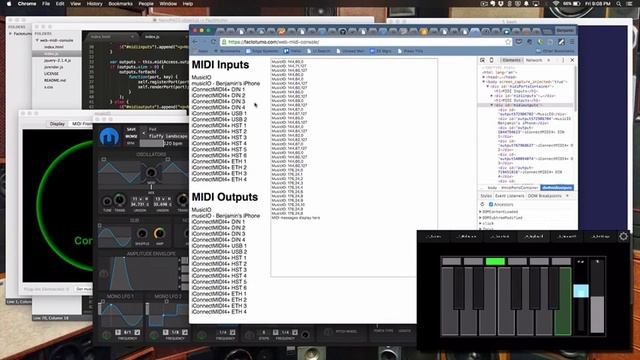This screenshot has height=360, width=640.
Task: Adjust oscillator Mix knob in synth
Action: (x=151, y=173)
